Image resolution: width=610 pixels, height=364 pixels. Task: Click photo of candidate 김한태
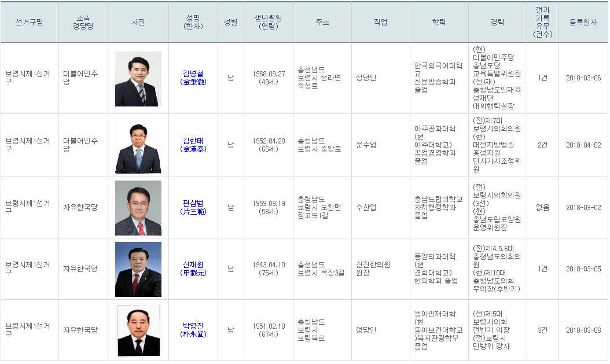click(x=138, y=146)
